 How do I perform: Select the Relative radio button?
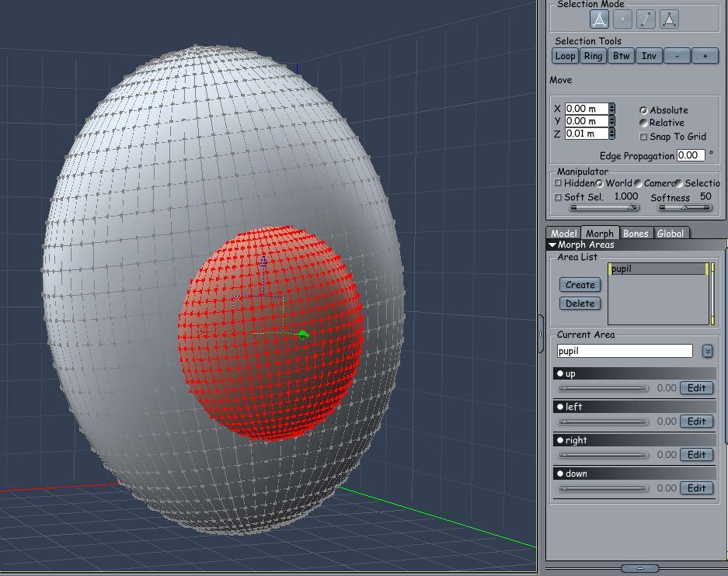(643, 123)
